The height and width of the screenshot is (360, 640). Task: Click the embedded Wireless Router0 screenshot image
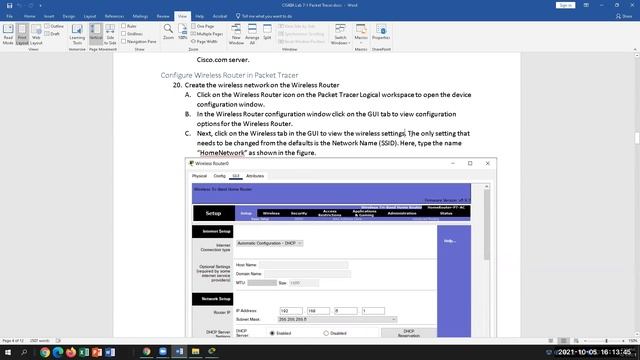coord(341,247)
